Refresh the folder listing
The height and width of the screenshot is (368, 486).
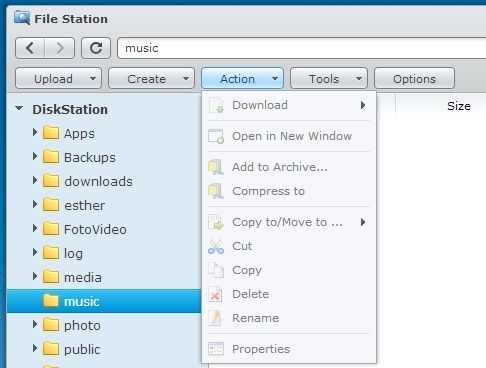[x=96, y=48]
